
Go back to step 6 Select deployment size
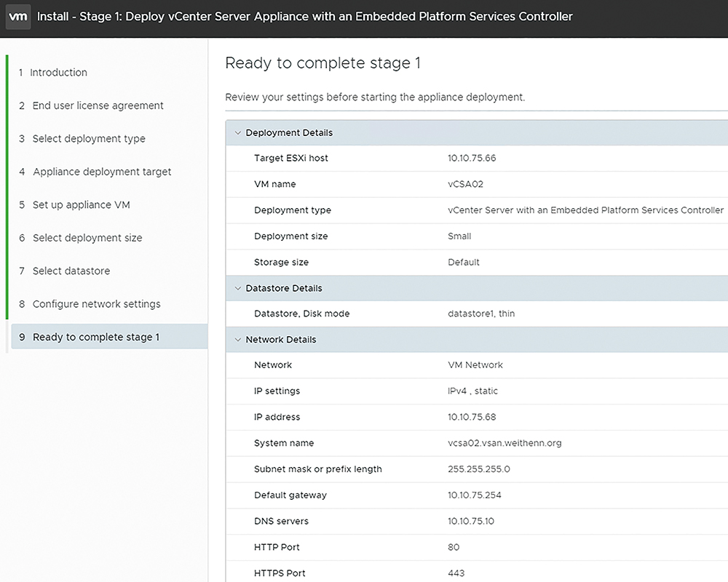[x=80, y=238]
